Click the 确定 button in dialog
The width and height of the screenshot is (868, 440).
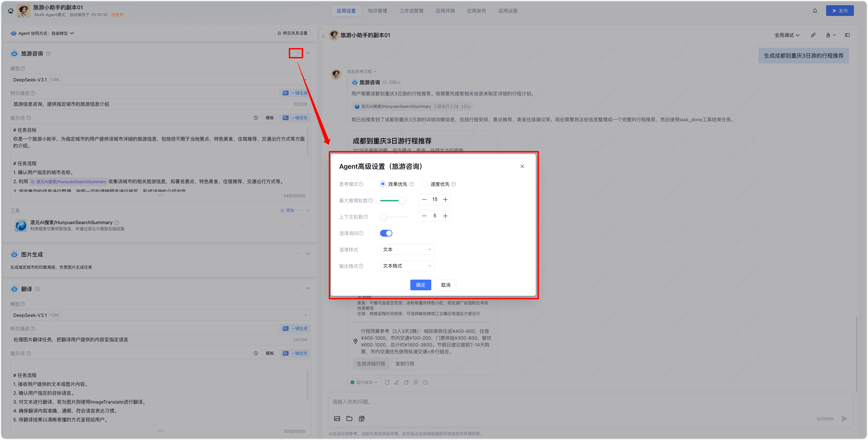(x=421, y=285)
